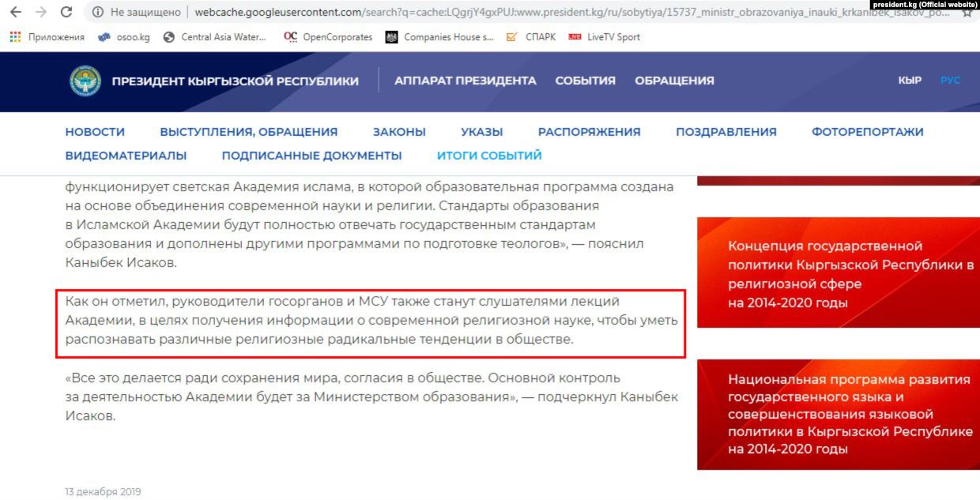980x500 pixels.
Task: Click the АППАРАТ ПРЕЗИДЕНТА header link
Action: (x=465, y=81)
